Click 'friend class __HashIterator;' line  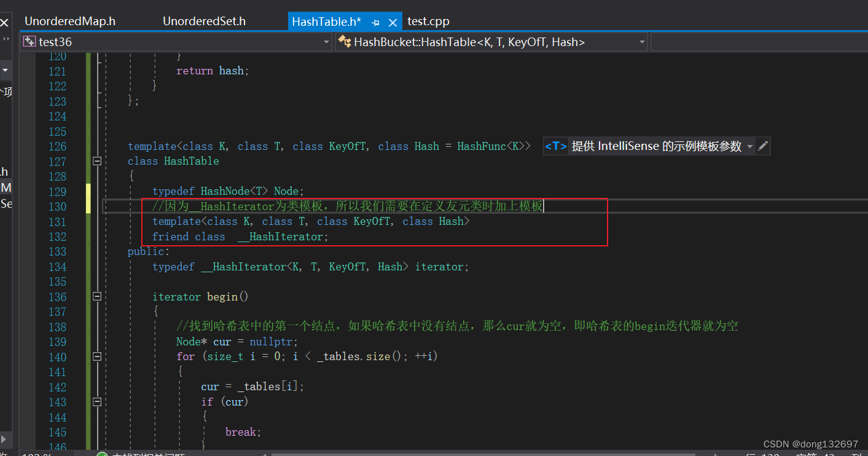(x=240, y=237)
